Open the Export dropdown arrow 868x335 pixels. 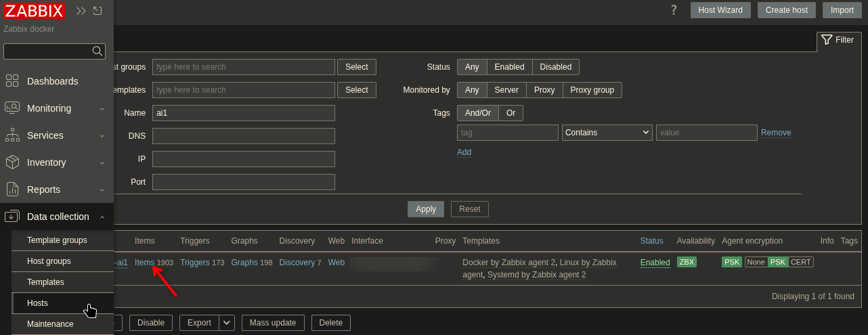[227, 323]
